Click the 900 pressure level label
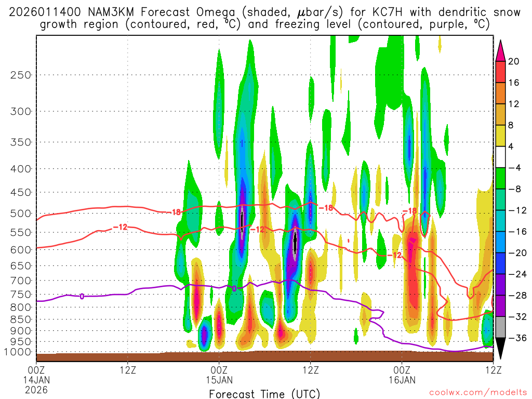 pyautogui.click(x=21, y=331)
